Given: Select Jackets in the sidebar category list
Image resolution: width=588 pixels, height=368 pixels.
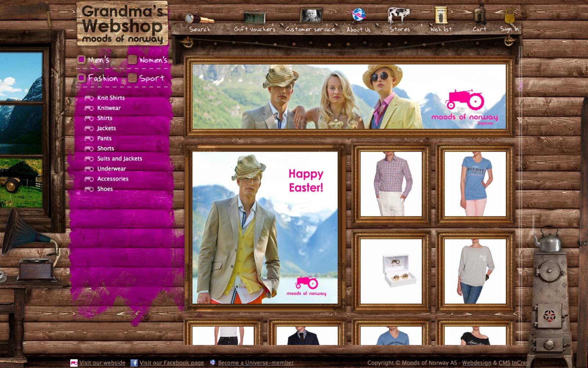Looking at the screenshot, I should 106,128.
